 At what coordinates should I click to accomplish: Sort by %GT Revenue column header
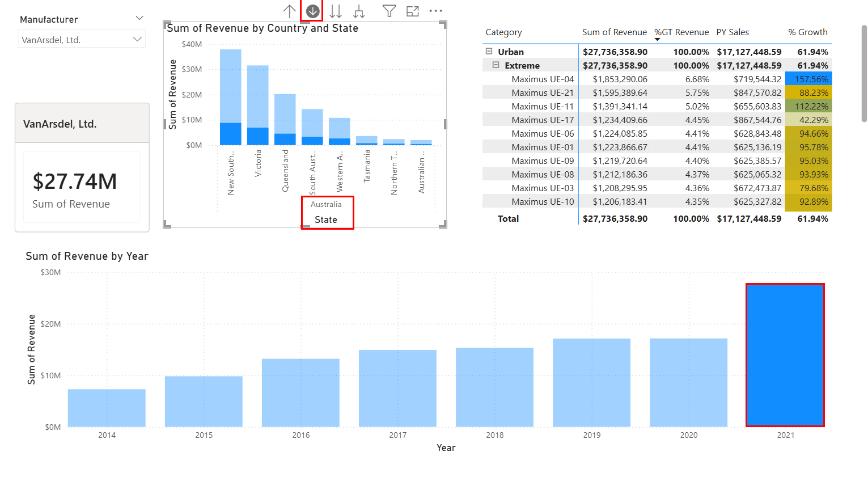click(681, 32)
